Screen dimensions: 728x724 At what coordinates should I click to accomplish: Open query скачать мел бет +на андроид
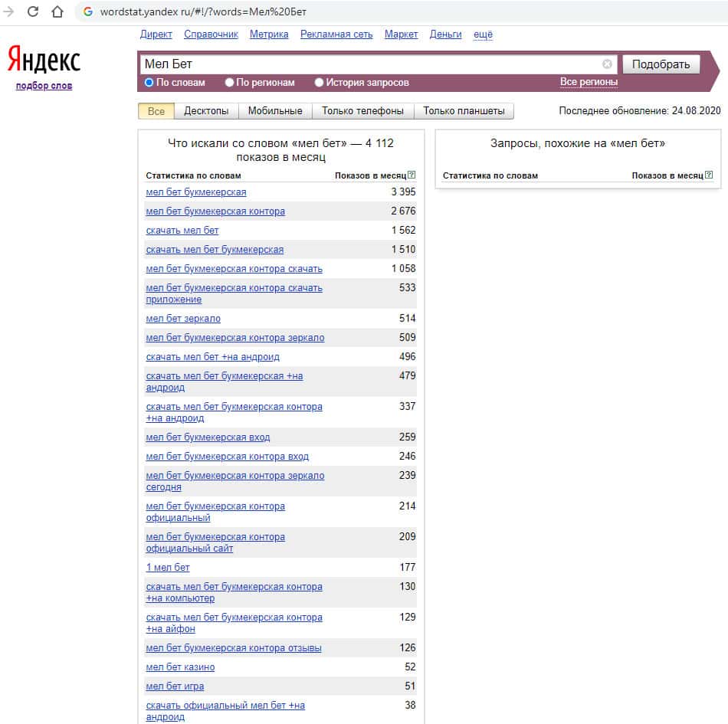212,357
